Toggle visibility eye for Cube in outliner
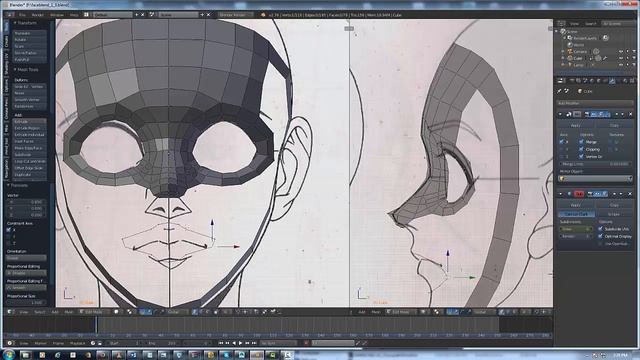The width and height of the screenshot is (640, 360). pyautogui.click(x=621, y=58)
